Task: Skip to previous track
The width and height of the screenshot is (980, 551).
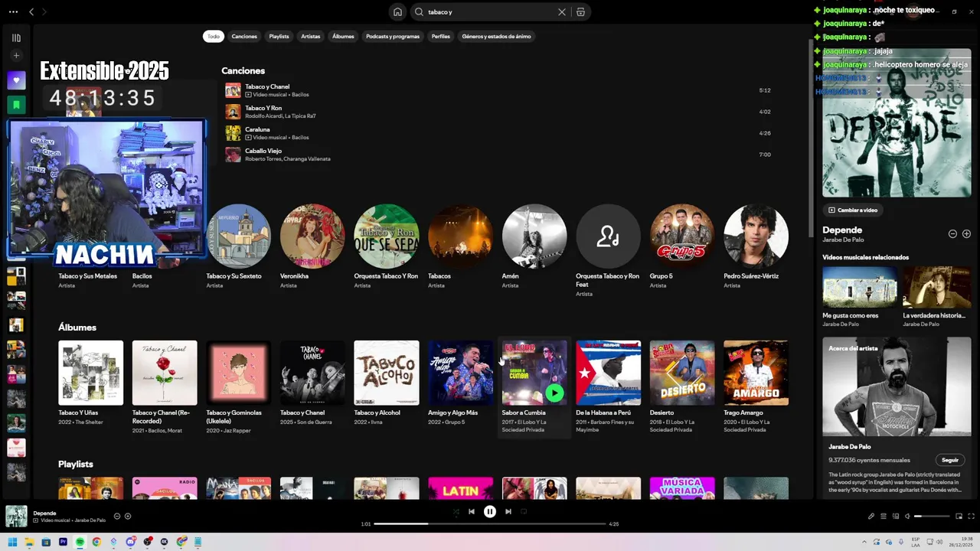Action: point(472,511)
